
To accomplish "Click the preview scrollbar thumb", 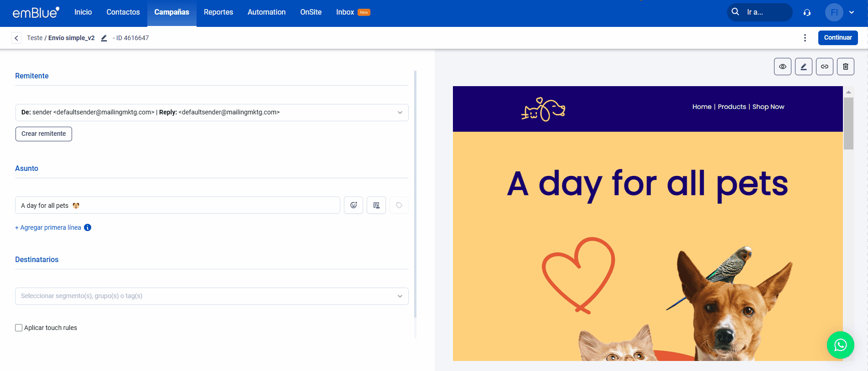I will [x=848, y=124].
